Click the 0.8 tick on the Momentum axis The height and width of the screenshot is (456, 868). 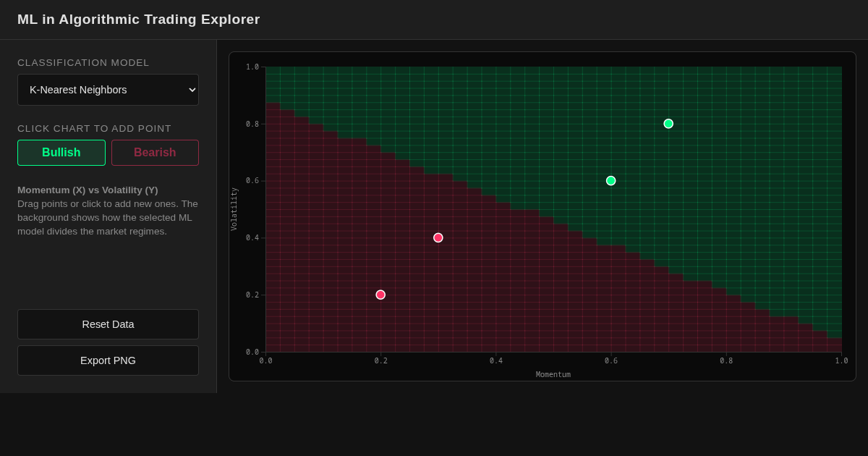[x=726, y=361]
